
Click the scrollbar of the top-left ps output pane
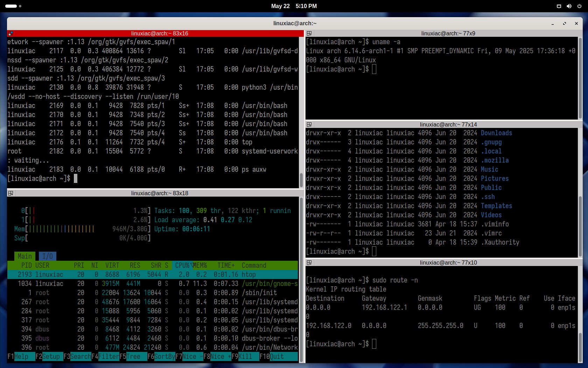pyautogui.click(x=301, y=180)
